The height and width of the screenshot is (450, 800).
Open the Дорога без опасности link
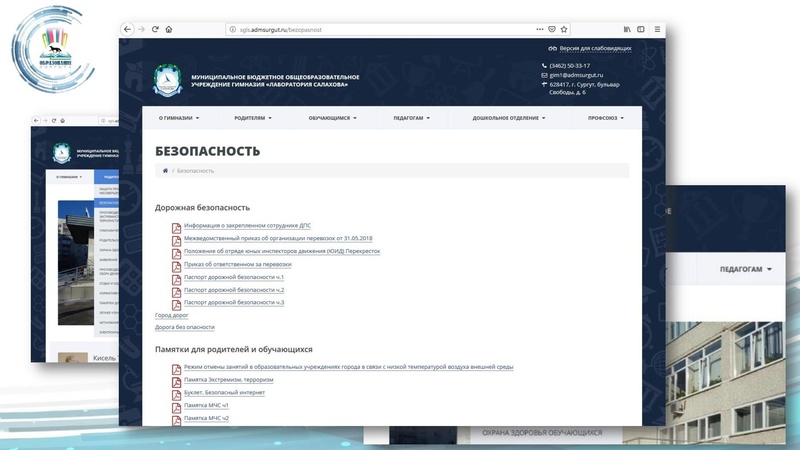point(185,327)
